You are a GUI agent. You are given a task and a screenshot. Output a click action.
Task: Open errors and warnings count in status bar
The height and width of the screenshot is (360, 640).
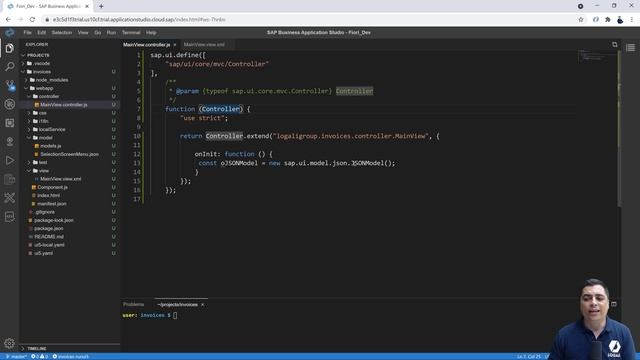coord(40,357)
